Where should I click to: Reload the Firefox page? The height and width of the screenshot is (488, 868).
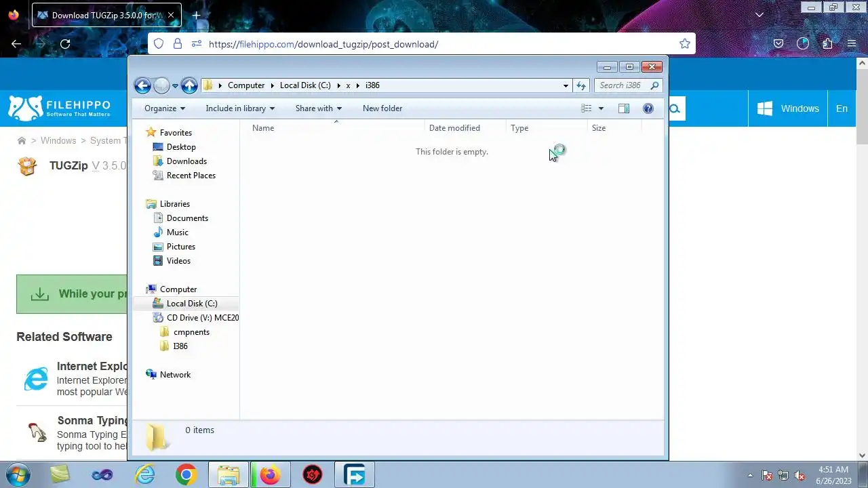pyautogui.click(x=65, y=44)
